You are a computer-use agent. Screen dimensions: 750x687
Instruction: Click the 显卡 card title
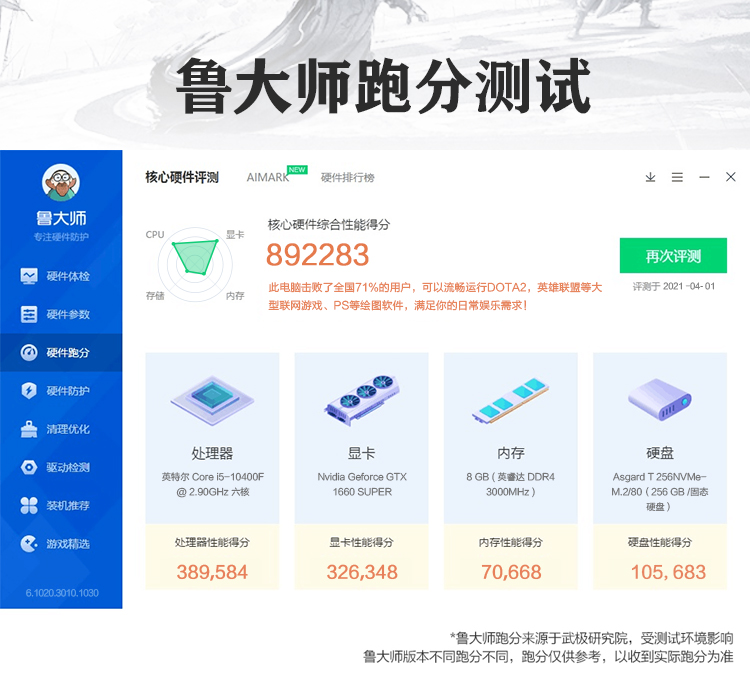click(362, 453)
